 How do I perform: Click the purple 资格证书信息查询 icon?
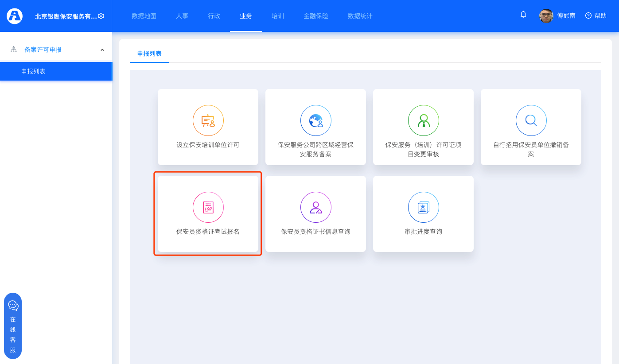coord(315,207)
